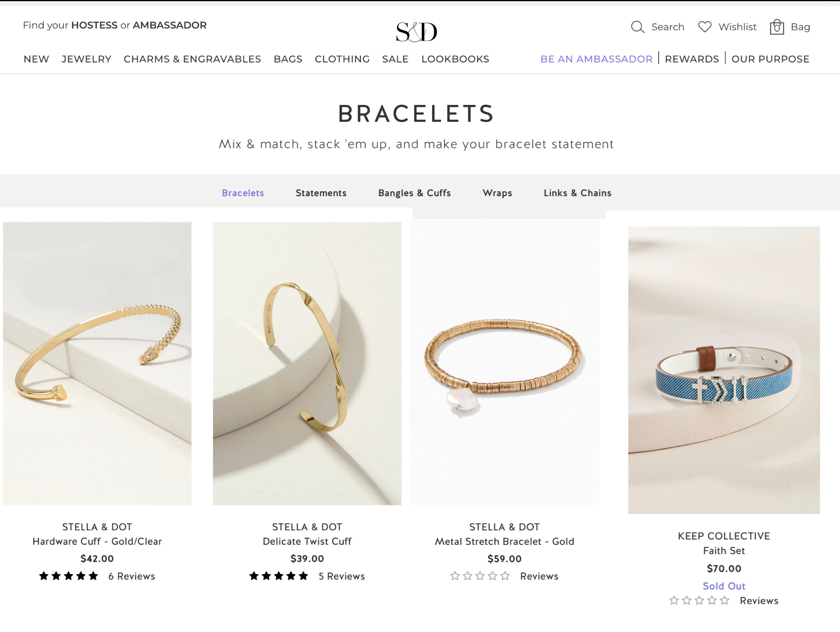This screenshot has height=632, width=840.
Task: Open the CLOTHING menu
Action: [342, 59]
